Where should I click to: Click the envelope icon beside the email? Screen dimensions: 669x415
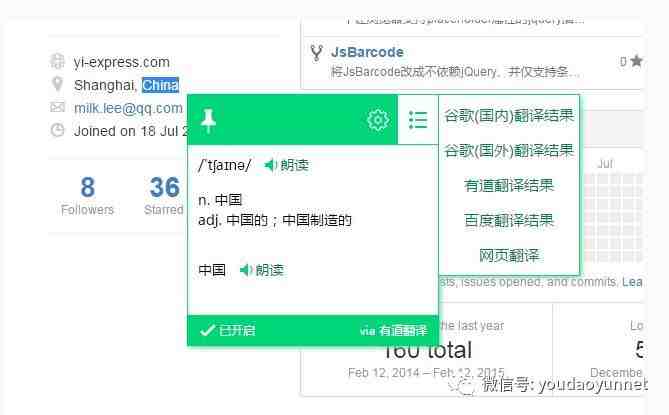[x=58, y=107]
